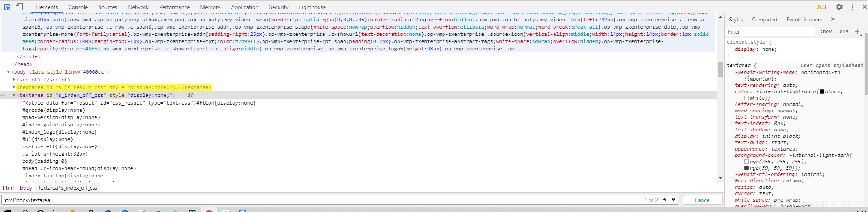Open the Application tab
The image size is (868, 212).
point(244,7)
